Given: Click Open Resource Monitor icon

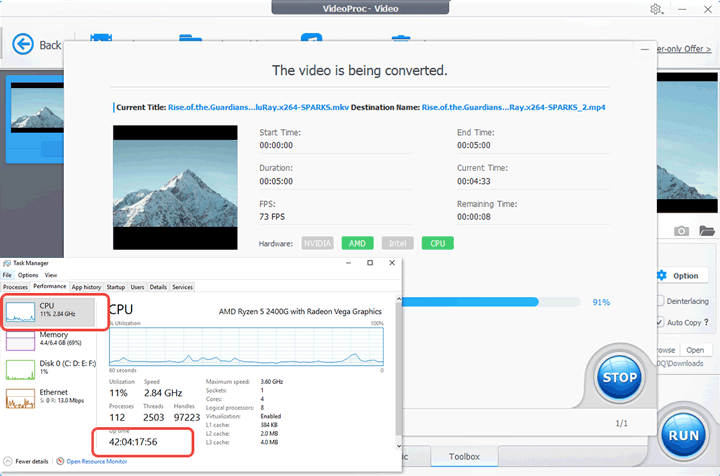Looking at the screenshot, I should pyautogui.click(x=60, y=461).
